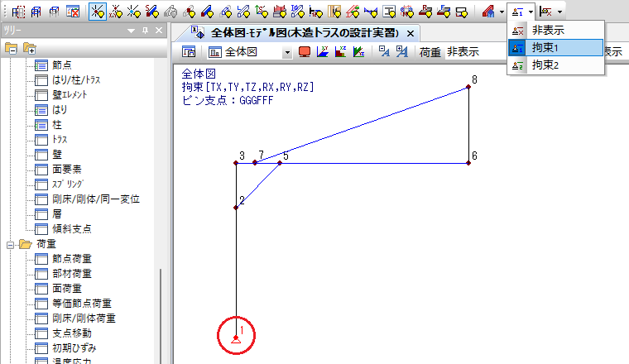
Task: Close the 全体図-モデル図 tab
Action: [411, 34]
